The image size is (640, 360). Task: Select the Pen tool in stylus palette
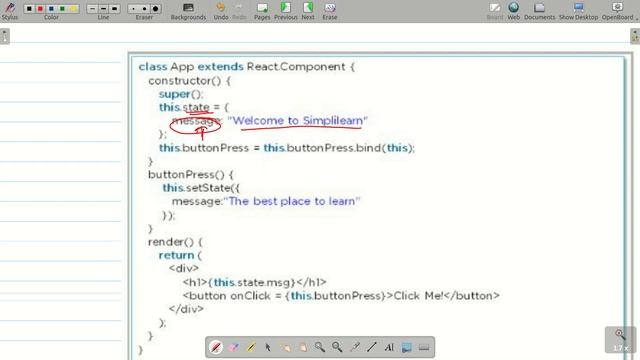click(x=216, y=347)
